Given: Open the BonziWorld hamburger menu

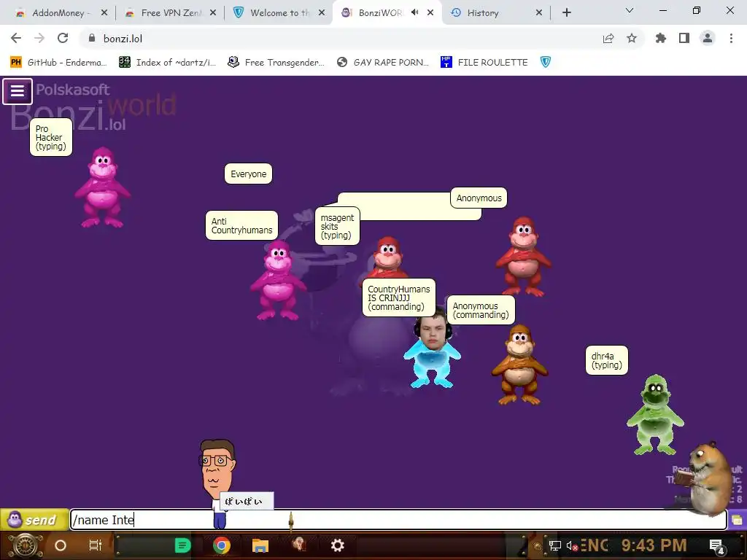Looking at the screenshot, I should point(18,91).
